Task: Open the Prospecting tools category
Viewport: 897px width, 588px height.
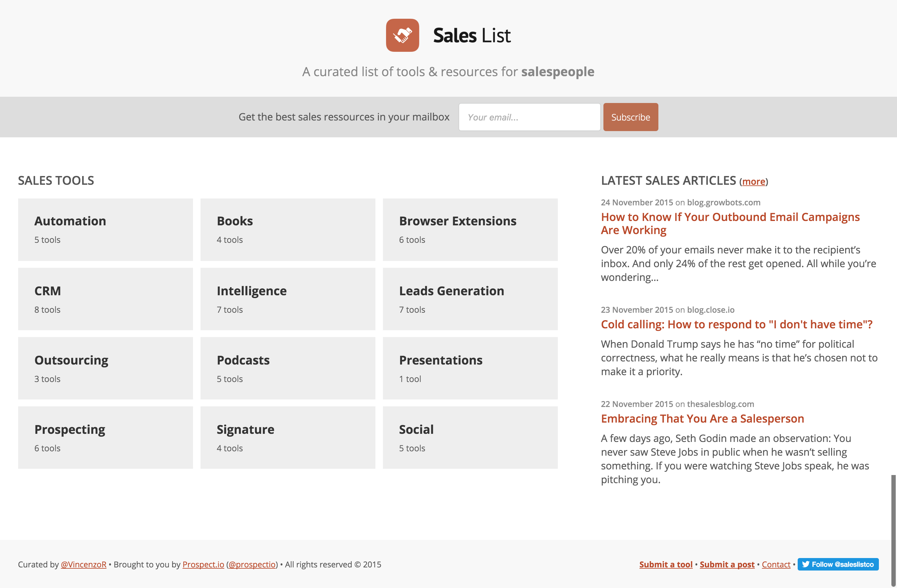Action: 105,437
